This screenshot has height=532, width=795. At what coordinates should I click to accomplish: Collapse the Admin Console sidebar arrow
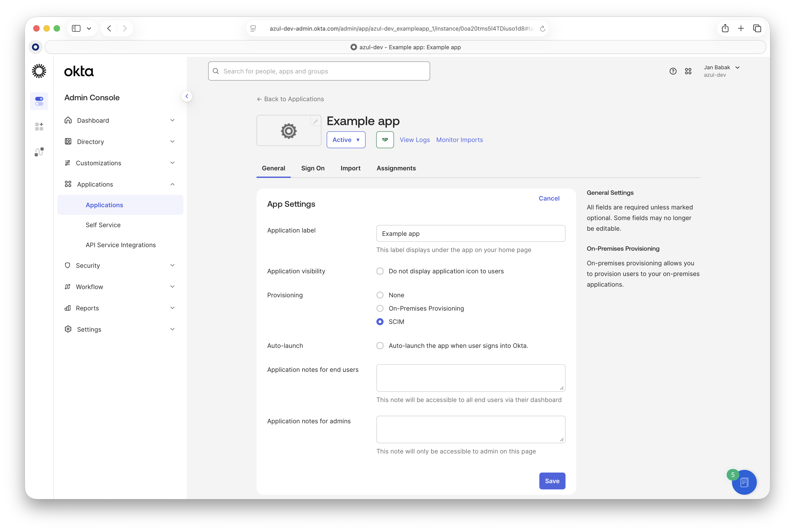click(x=187, y=96)
